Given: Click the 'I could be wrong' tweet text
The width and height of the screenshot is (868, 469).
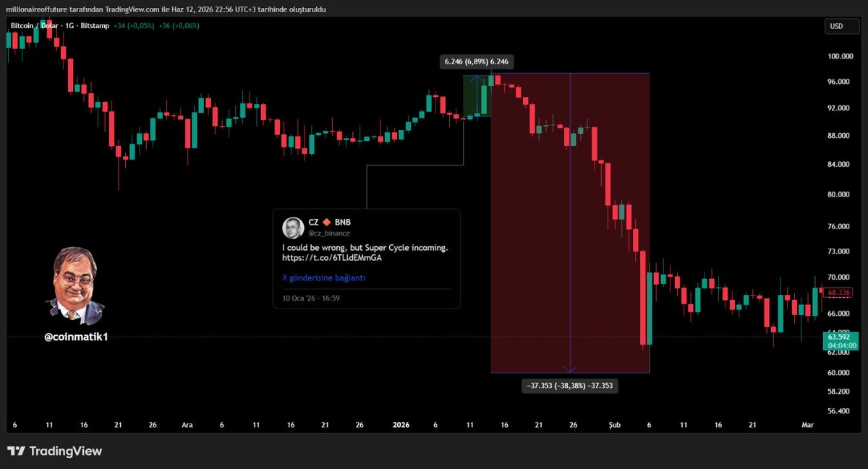Looking at the screenshot, I should 365,248.
